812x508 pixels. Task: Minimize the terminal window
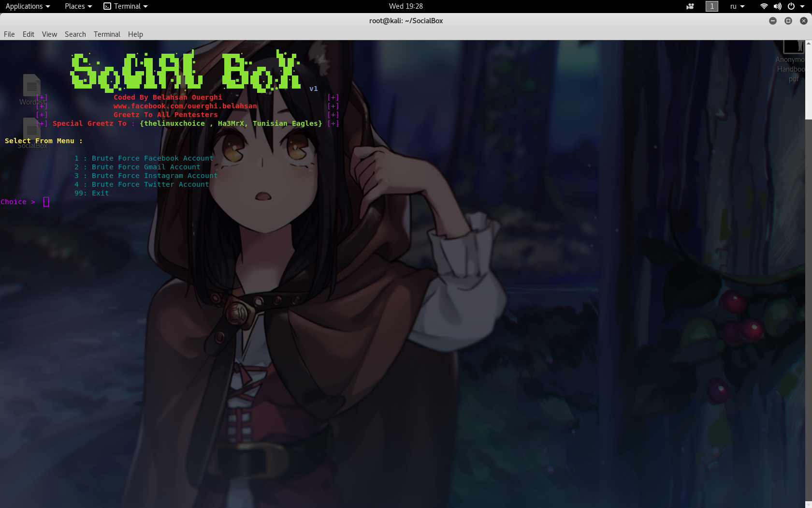[x=773, y=21]
